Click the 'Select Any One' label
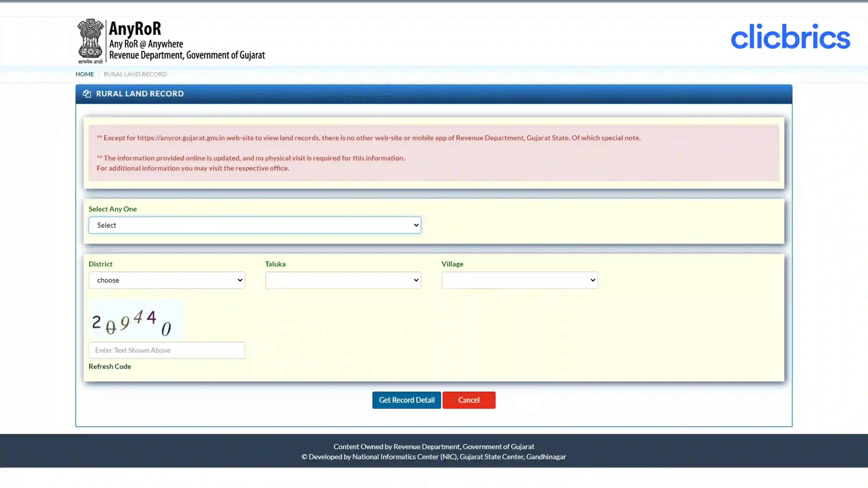This screenshot has height=488, width=868. tap(113, 209)
